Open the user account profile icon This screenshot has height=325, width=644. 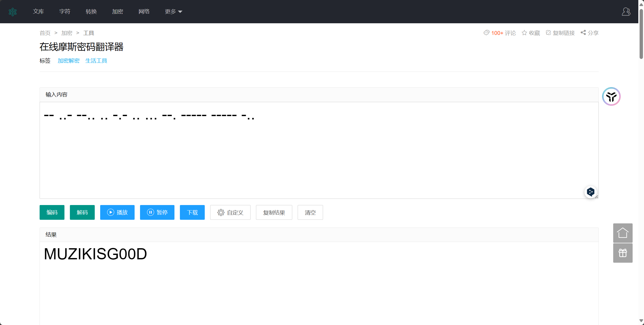(626, 12)
